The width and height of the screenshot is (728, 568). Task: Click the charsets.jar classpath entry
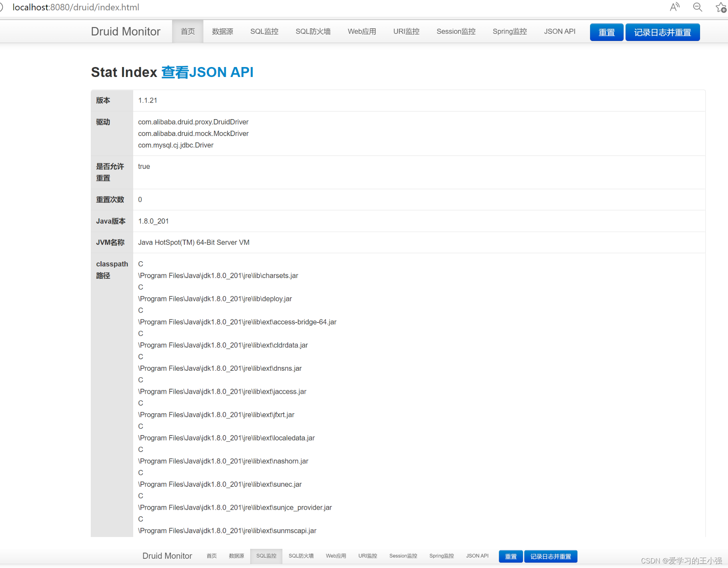click(x=218, y=276)
